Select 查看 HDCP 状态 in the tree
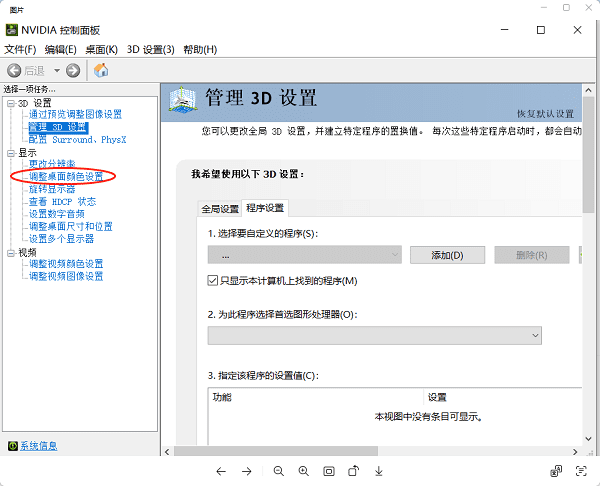The height and width of the screenshot is (486, 600). point(62,202)
